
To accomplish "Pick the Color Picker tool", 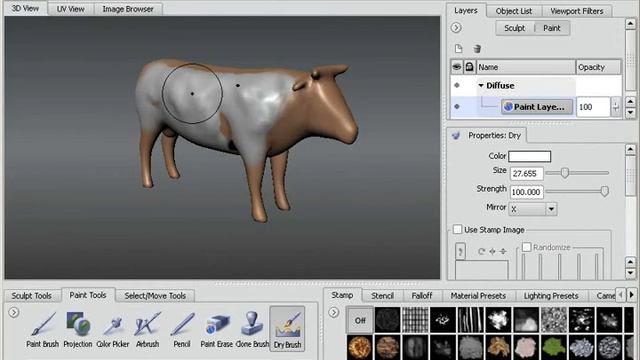I will tap(113, 329).
